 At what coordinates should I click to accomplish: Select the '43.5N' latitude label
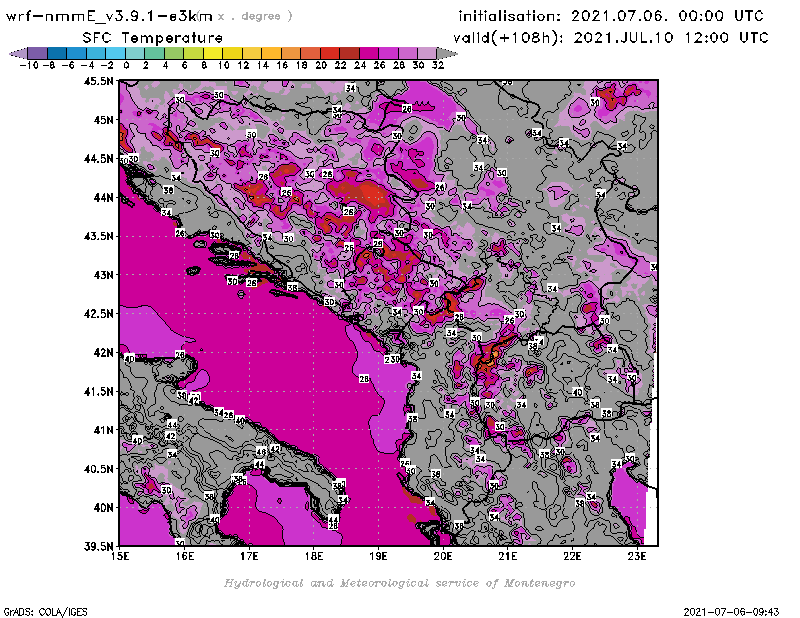[x=99, y=236]
